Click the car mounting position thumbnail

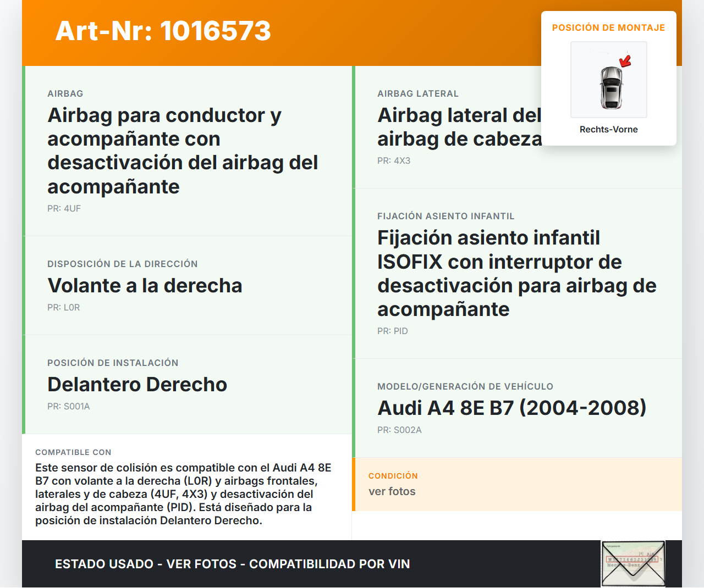[609, 80]
